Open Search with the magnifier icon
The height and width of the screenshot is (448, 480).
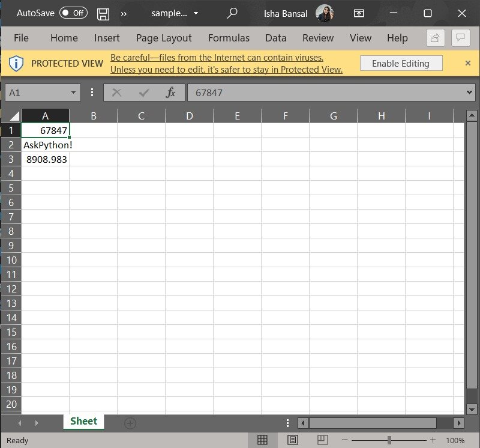[x=232, y=13]
